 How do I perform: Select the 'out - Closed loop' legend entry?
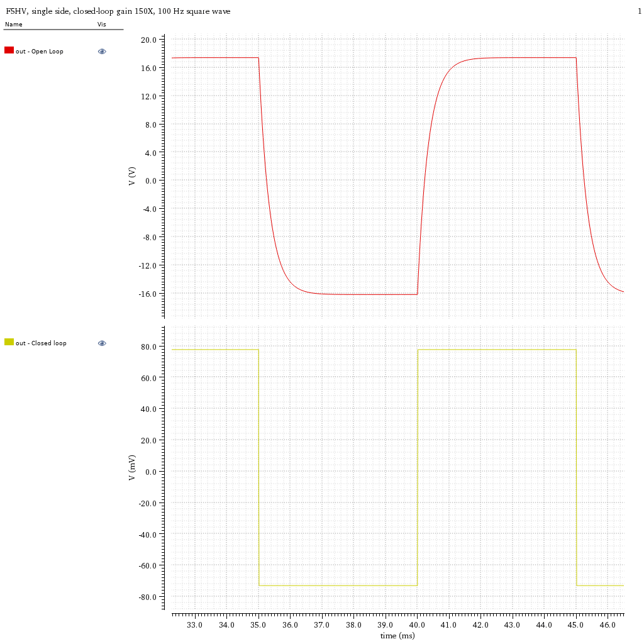41,343
